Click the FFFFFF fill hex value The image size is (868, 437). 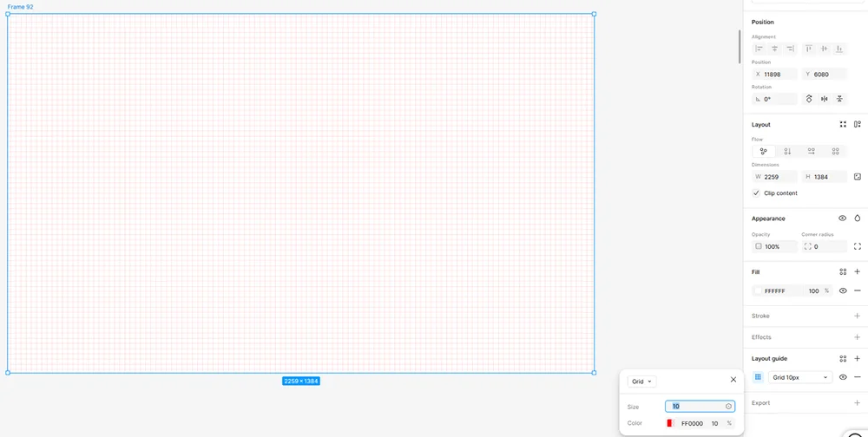[775, 291]
